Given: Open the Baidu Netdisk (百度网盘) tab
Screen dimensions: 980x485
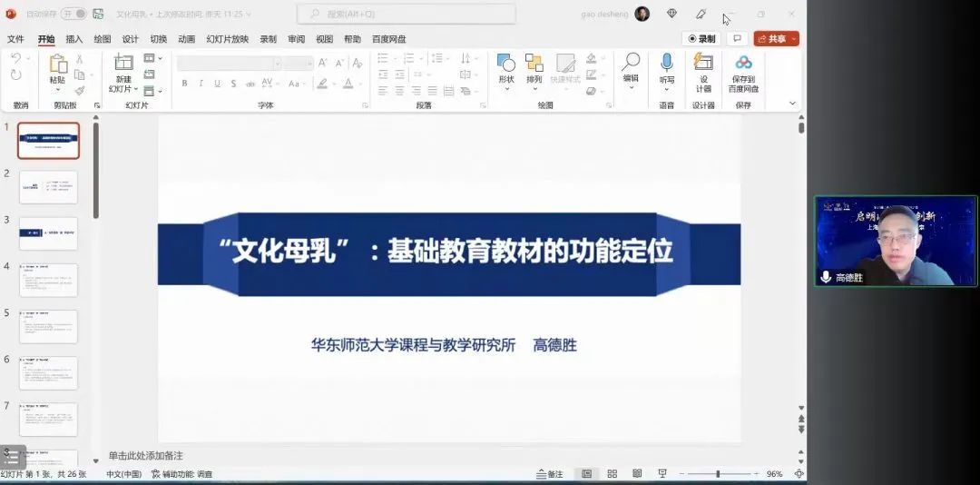Looking at the screenshot, I should (x=388, y=39).
